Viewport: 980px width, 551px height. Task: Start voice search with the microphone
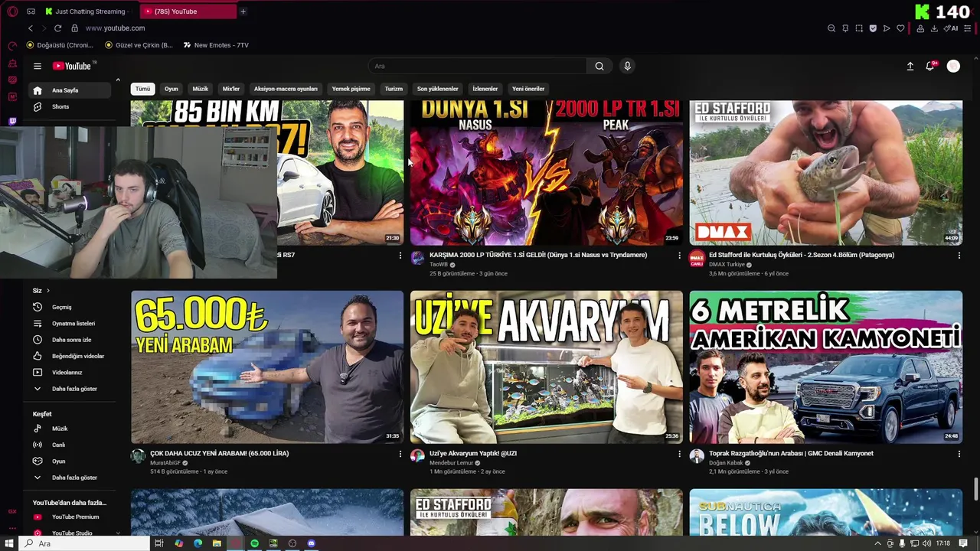tap(627, 66)
